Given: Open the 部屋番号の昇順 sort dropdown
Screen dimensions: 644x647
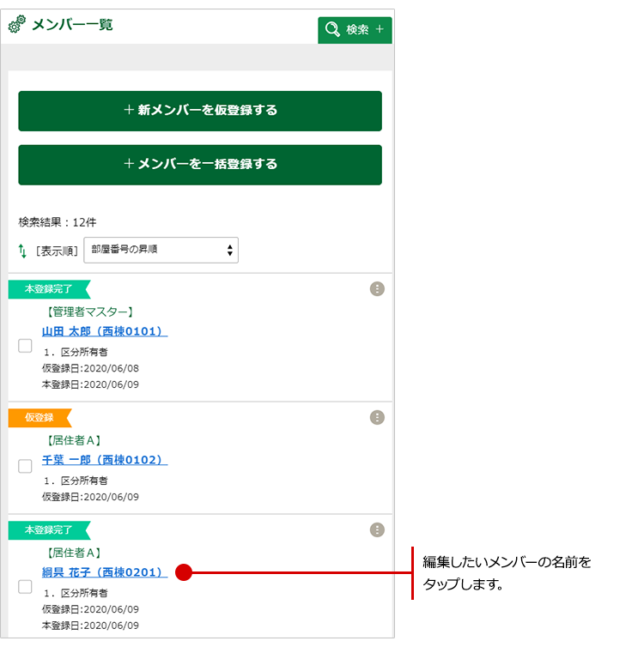Looking at the screenshot, I should (x=161, y=250).
